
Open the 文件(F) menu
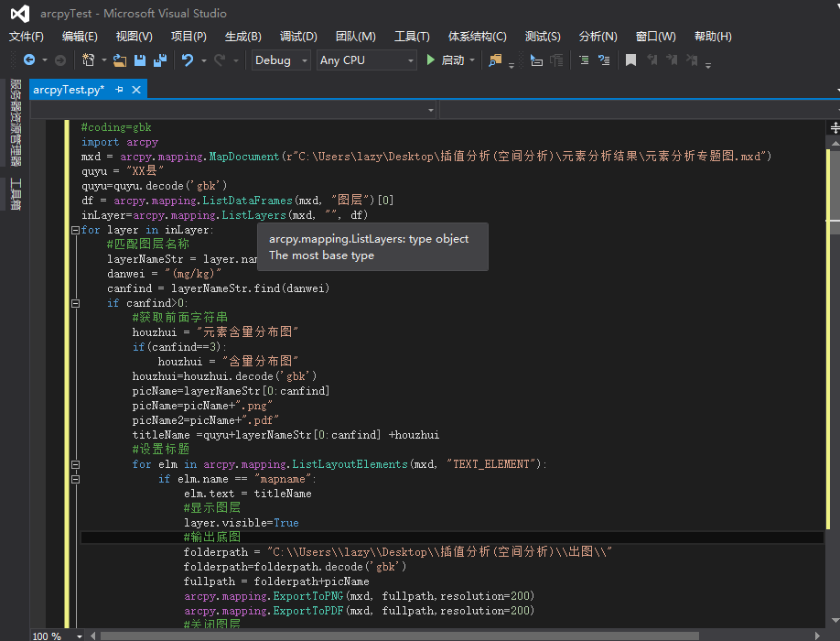click(27, 37)
